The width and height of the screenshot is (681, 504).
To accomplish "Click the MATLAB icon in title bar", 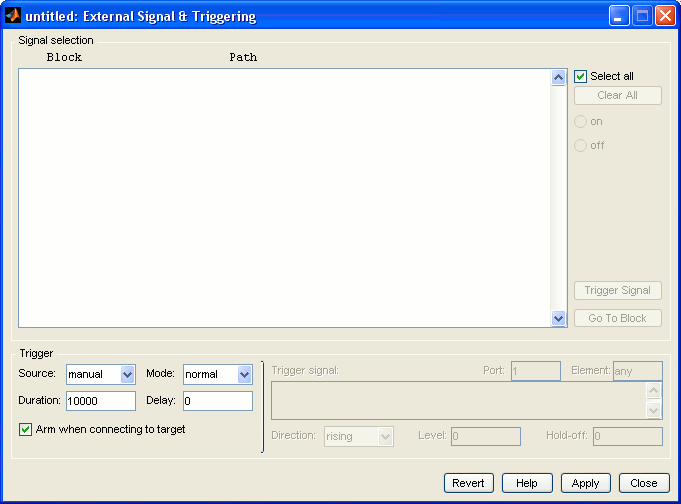I will coord(14,16).
